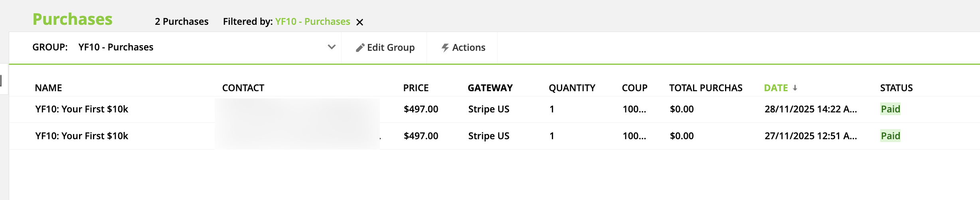Screen dimensions: 980x200
Task: Sort by the Status column header
Action: click(x=896, y=88)
